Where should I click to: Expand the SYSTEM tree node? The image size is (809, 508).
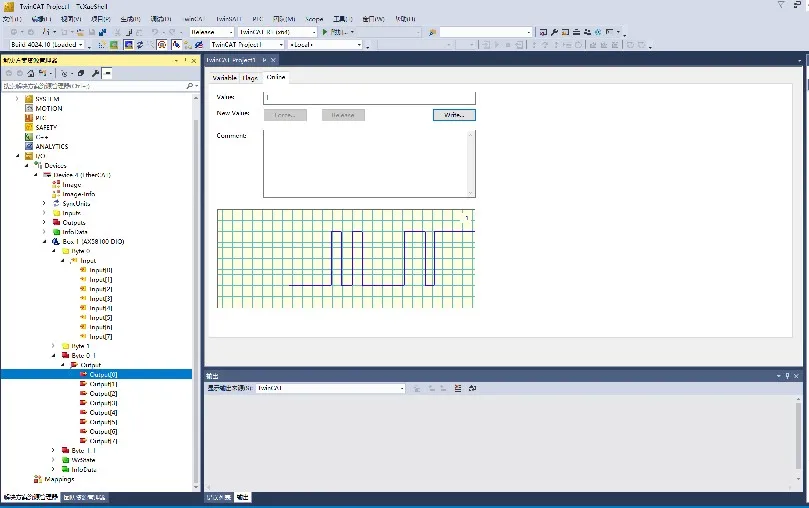(19, 99)
